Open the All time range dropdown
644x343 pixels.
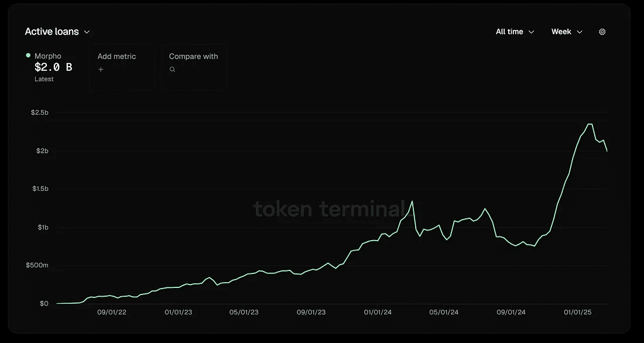515,32
